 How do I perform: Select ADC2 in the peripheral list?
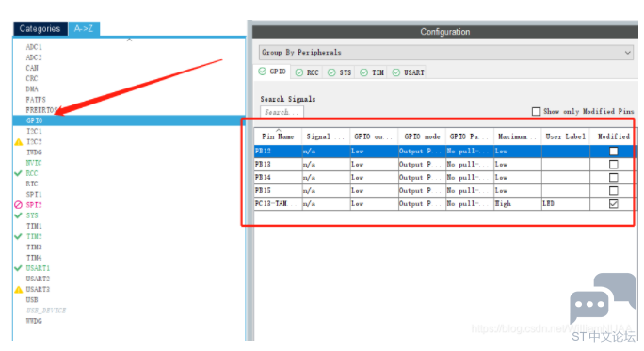pyautogui.click(x=34, y=57)
